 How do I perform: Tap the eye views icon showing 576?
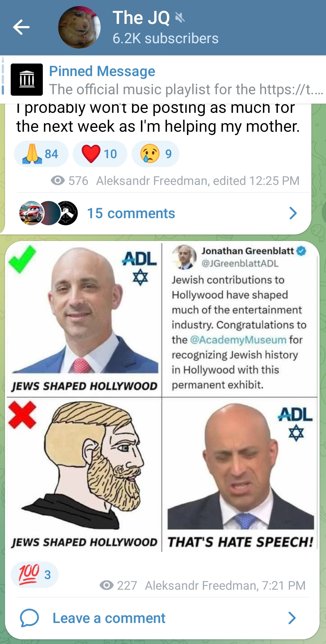point(58,181)
